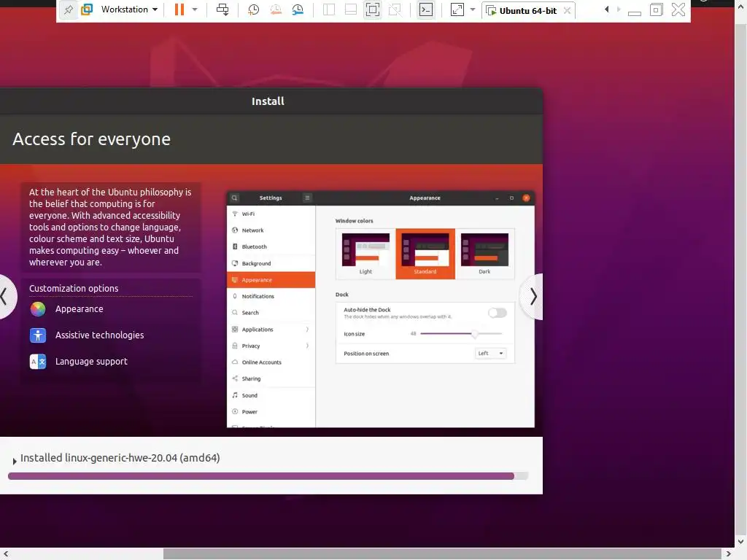
Task: Select Sound in Settings sidebar
Action: [271, 395]
